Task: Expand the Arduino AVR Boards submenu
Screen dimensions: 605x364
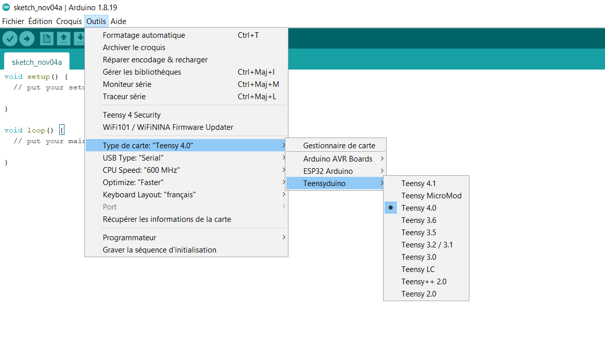Action: 335,159
